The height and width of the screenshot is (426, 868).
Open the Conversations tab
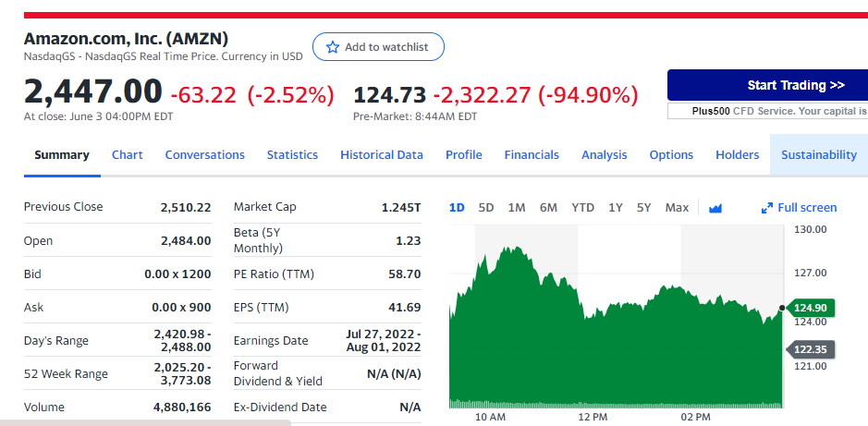click(205, 155)
